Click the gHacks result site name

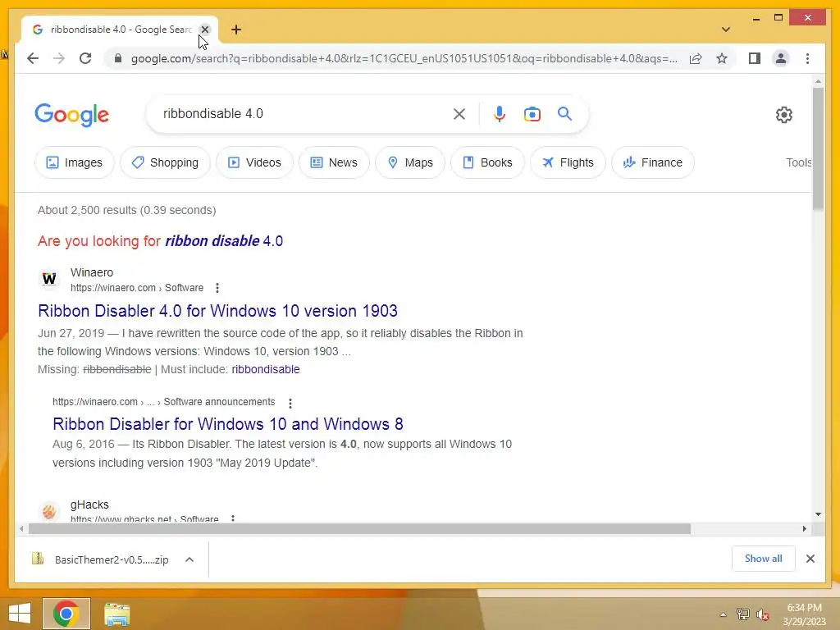click(89, 504)
